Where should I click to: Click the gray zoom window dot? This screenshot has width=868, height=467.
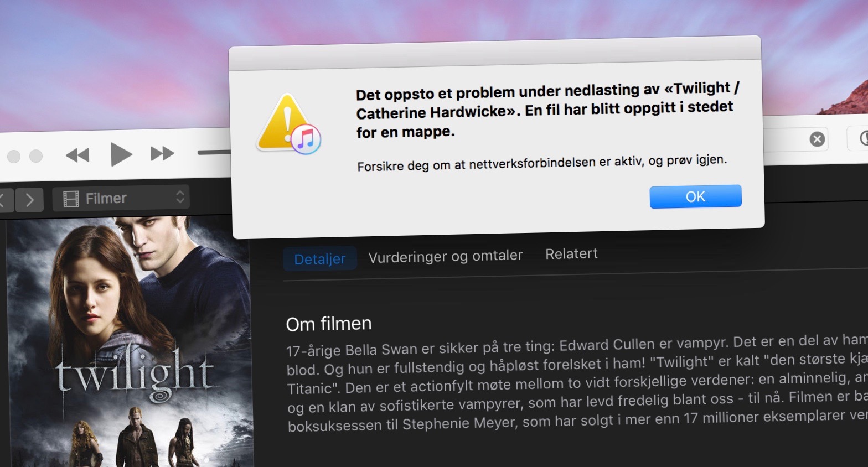click(36, 156)
